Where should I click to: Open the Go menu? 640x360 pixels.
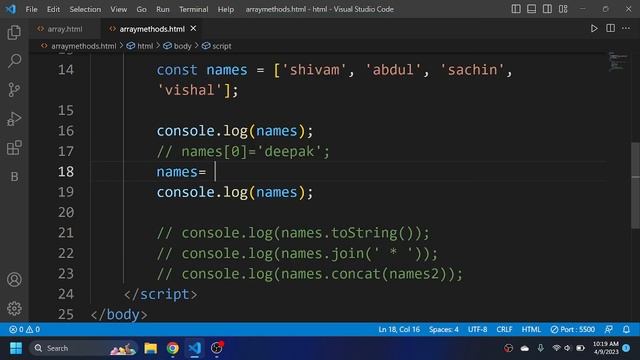click(x=141, y=9)
